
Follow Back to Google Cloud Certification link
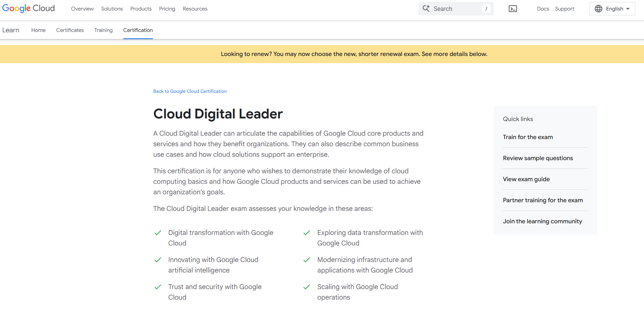(190, 91)
